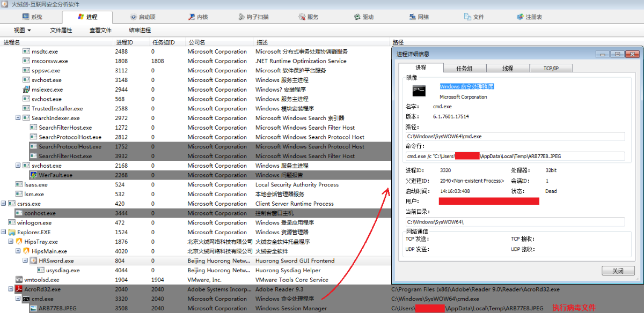Click the 路径 field in details dialog
Image resolution: width=644 pixels, height=313 pixels.
(x=515, y=137)
